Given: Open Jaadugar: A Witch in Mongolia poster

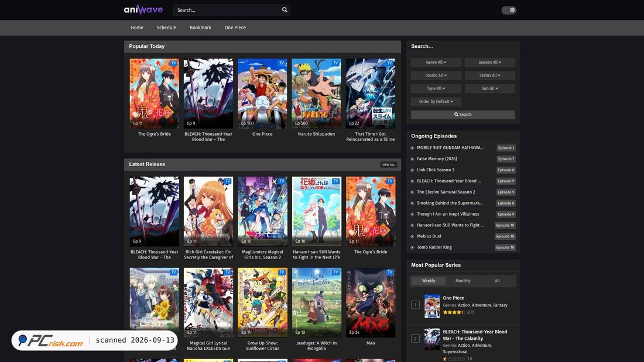Looking at the screenshot, I should point(316,302).
